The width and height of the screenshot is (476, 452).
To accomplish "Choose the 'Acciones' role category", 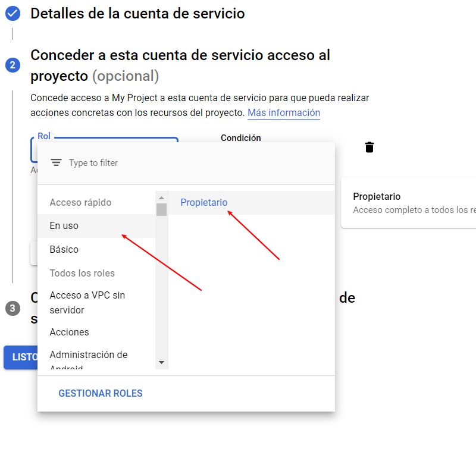I will [69, 332].
